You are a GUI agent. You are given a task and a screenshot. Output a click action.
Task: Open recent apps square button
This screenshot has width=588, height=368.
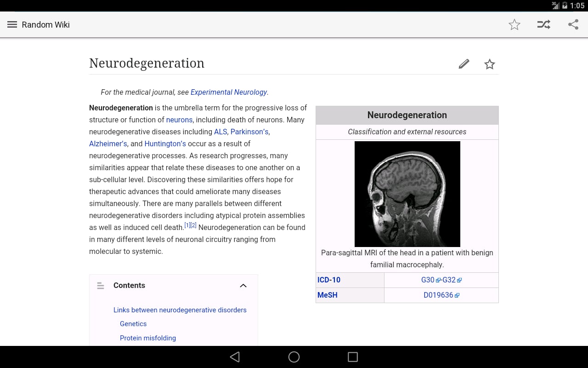(x=353, y=357)
